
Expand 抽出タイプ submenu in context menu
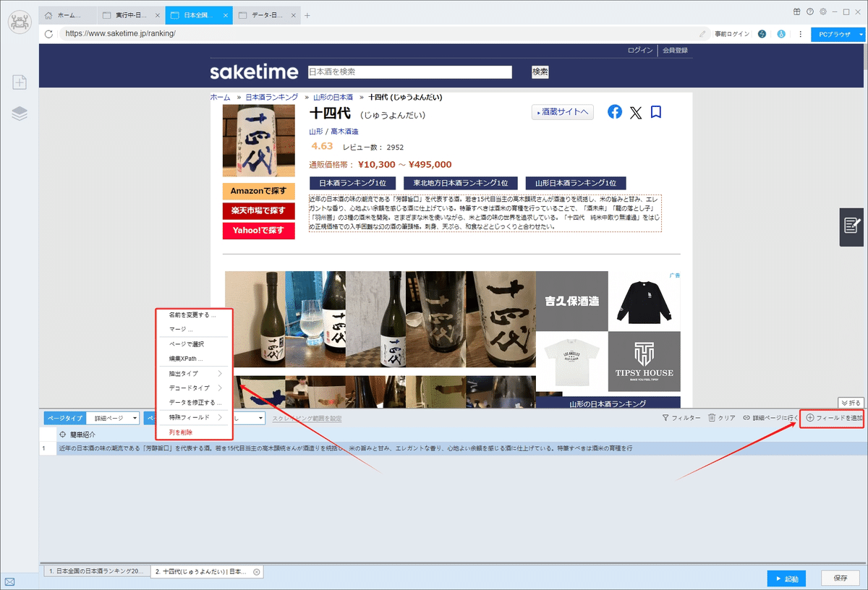(220, 374)
